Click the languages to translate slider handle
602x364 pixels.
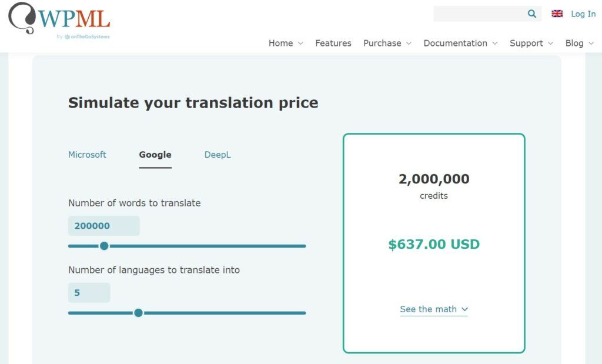pyautogui.click(x=139, y=313)
